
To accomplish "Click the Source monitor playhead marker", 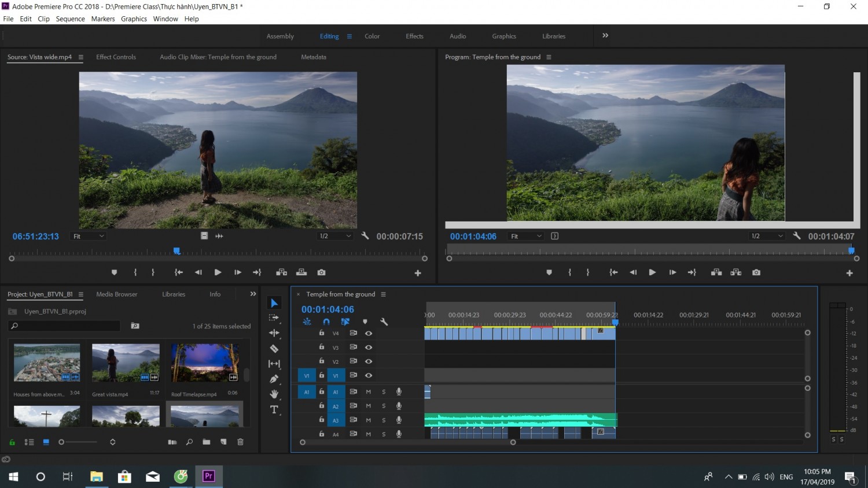I will (177, 251).
